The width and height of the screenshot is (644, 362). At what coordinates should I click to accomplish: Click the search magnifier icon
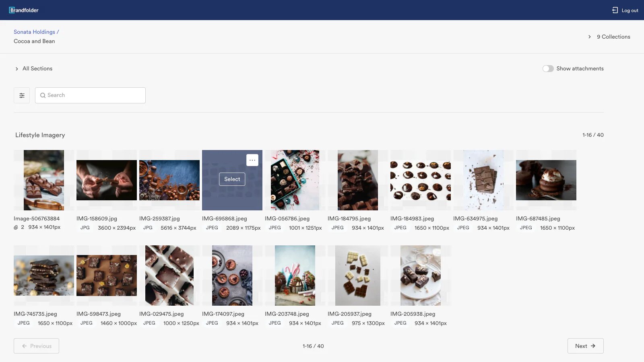tap(43, 95)
